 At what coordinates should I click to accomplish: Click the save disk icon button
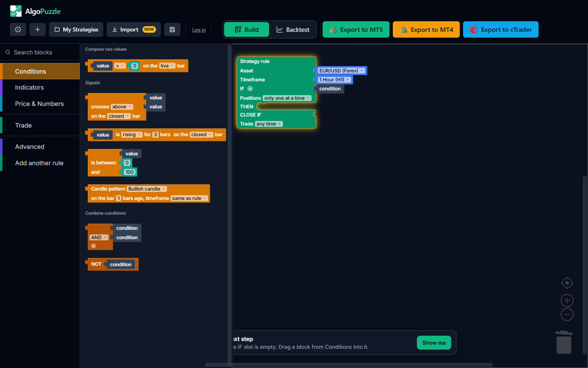point(172,29)
